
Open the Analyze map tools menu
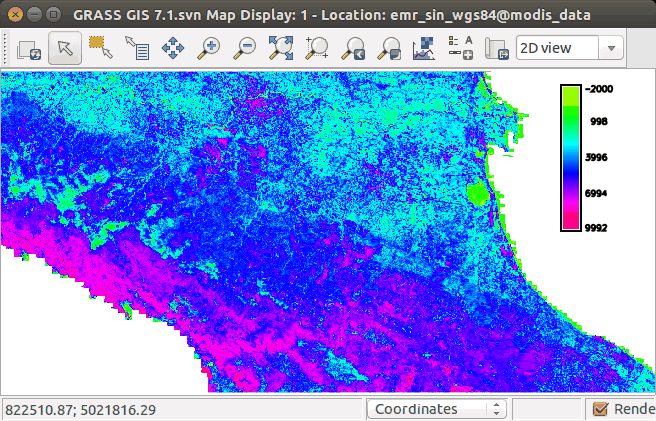[425, 48]
